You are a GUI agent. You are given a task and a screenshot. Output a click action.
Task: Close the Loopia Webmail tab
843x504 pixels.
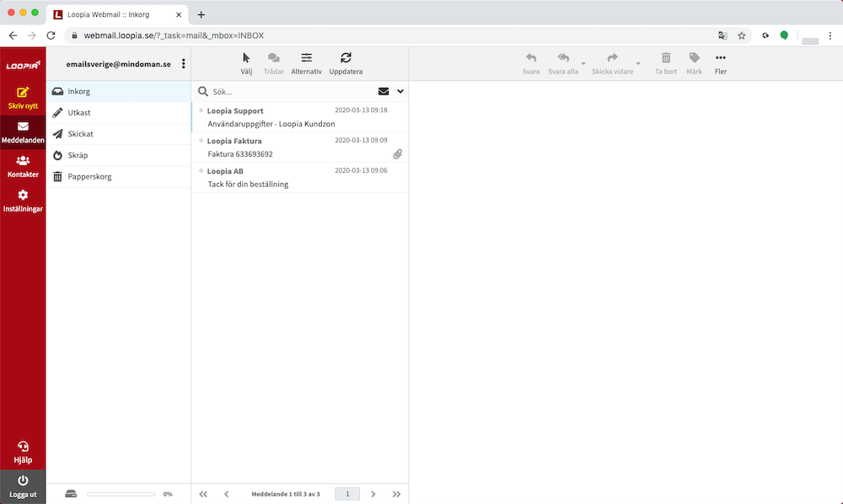[179, 14]
